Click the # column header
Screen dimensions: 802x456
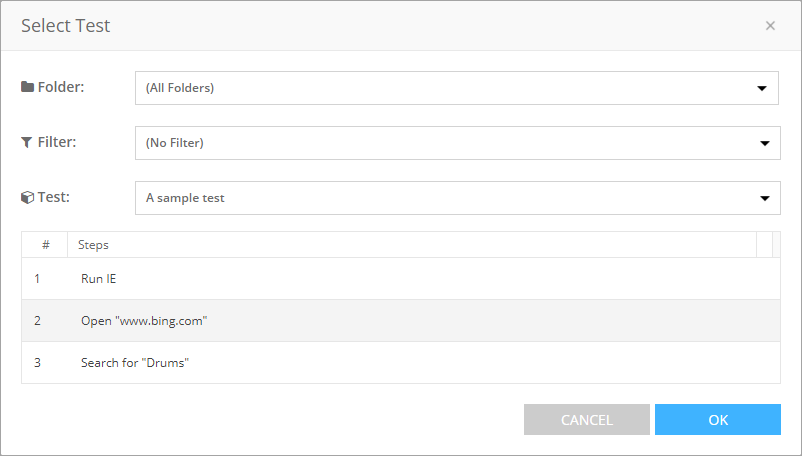(x=45, y=245)
